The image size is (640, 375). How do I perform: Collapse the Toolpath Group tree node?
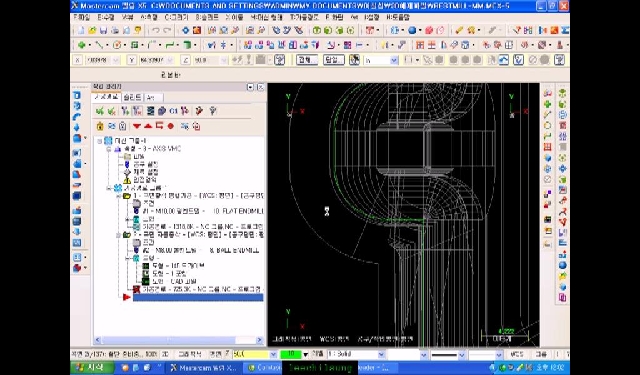(109, 188)
